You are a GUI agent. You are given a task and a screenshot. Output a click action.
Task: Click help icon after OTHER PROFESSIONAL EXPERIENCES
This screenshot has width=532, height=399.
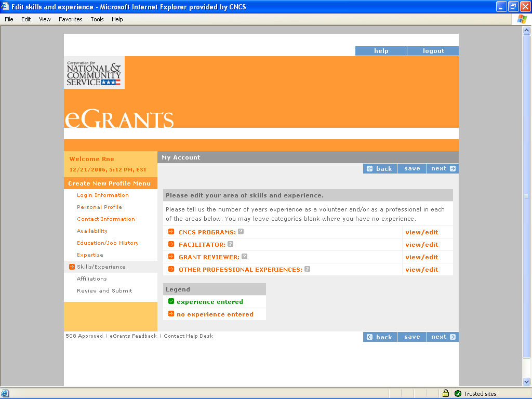pyautogui.click(x=308, y=269)
